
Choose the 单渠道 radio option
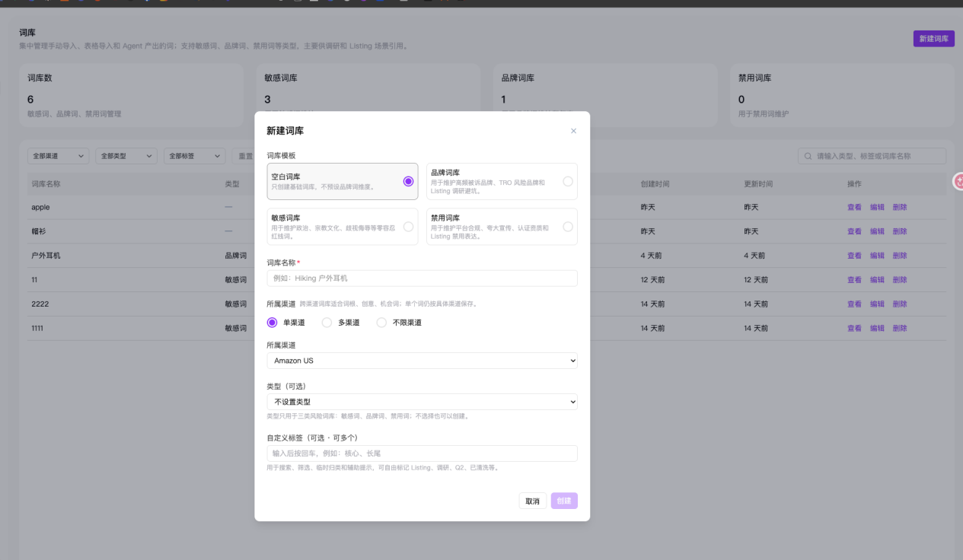[x=272, y=323]
